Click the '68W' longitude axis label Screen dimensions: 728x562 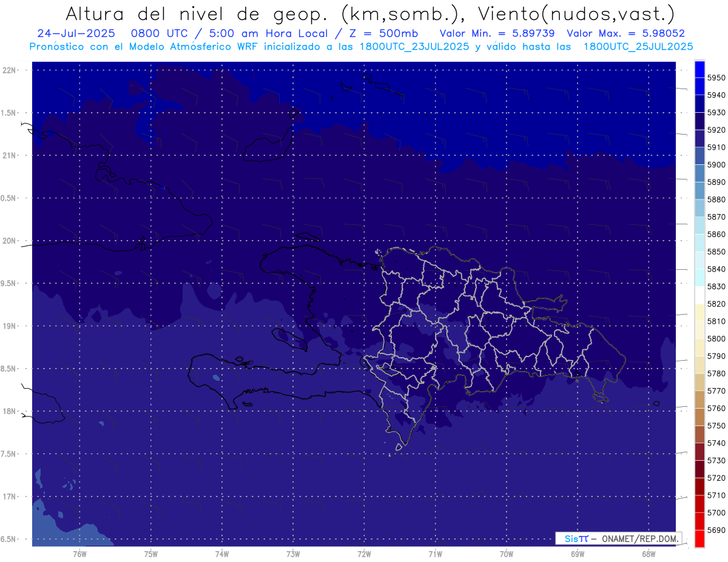649,554
